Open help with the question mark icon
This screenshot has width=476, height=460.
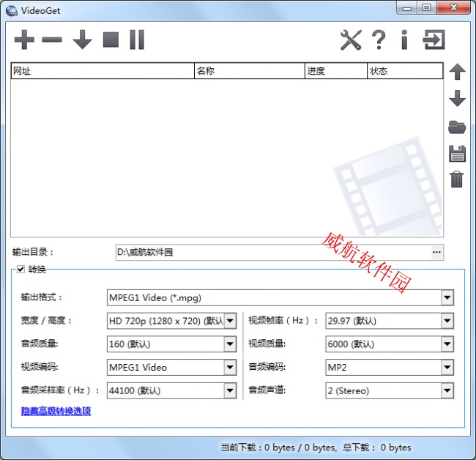tap(379, 40)
